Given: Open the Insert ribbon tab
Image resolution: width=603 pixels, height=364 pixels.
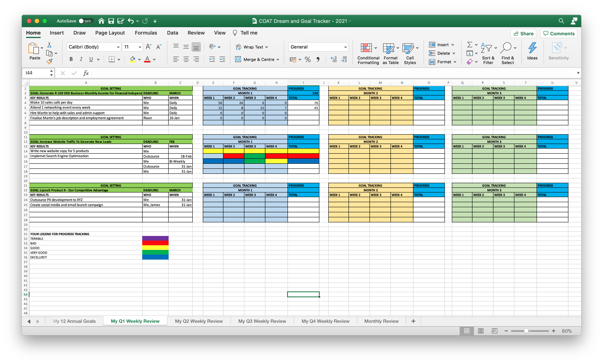Looking at the screenshot, I should (x=57, y=33).
